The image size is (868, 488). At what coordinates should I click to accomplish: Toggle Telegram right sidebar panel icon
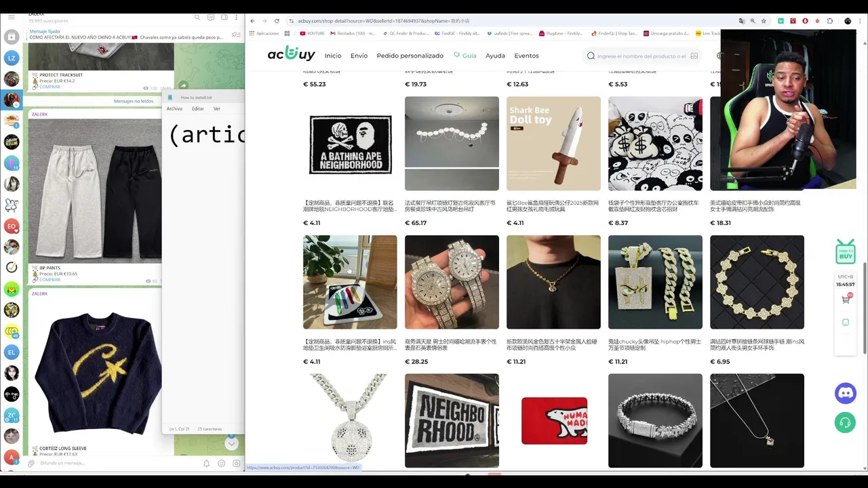coord(224,17)
